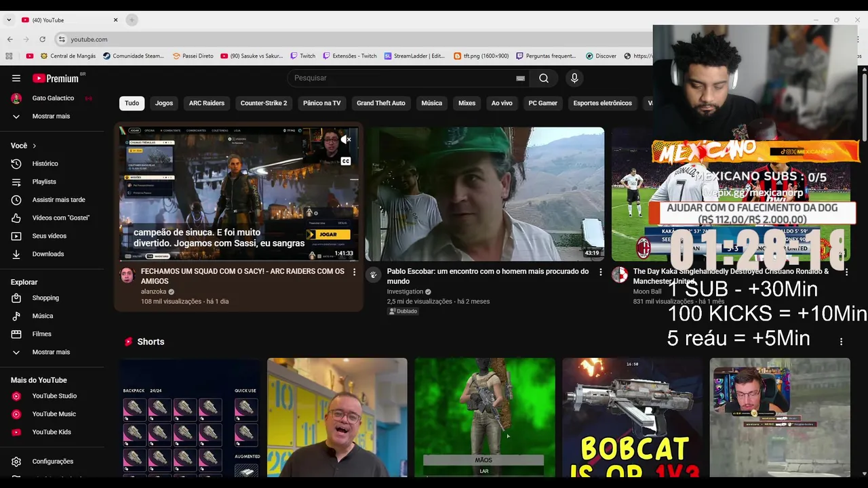The height and width of the screenshot is (488, 868).
Task: Open Twitch bookmark in bookmarks bar
Action: 302,56
